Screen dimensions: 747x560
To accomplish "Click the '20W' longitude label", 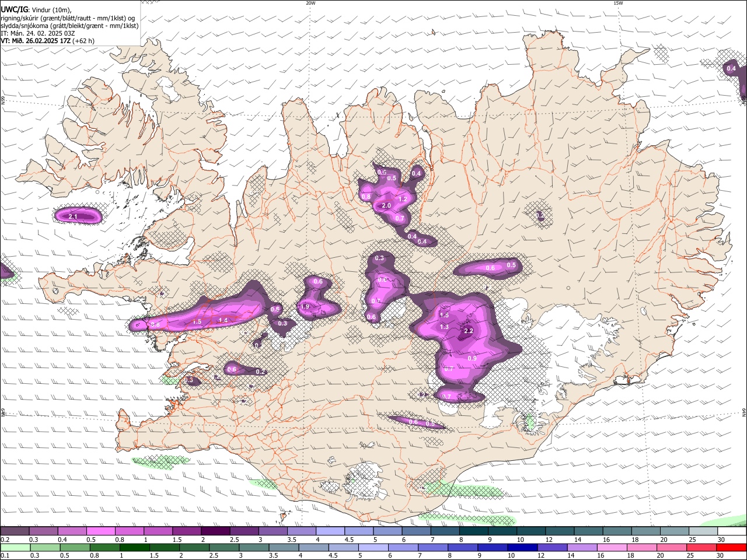I will point(310,3).
